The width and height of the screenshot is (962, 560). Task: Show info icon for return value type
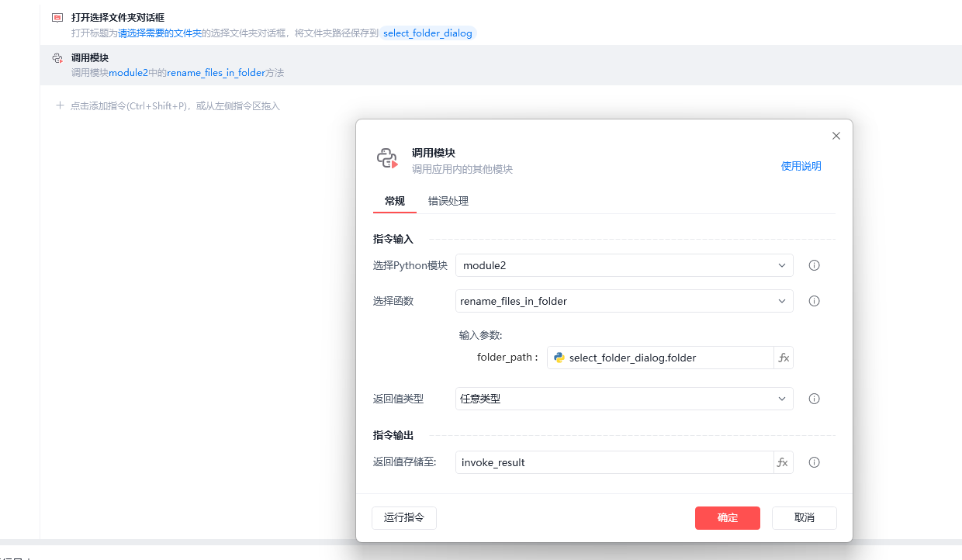(x=815, y=399)
